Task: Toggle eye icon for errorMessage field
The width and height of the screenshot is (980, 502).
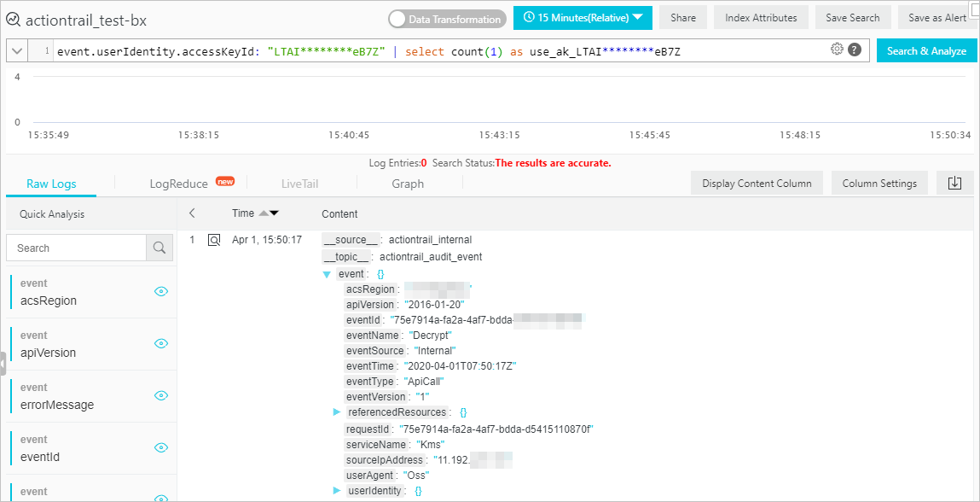Action: tap(161, 395)
